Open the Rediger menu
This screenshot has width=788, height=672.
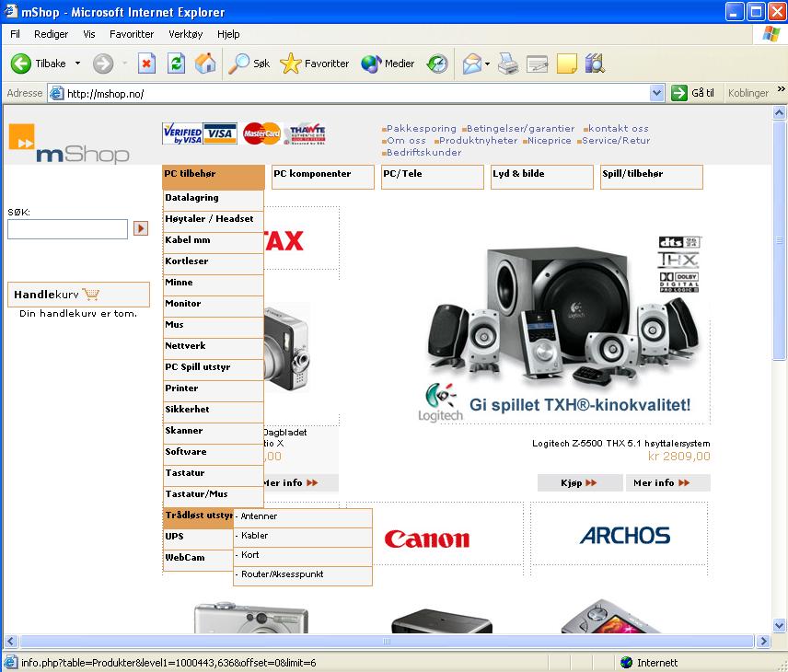(51, 34)
